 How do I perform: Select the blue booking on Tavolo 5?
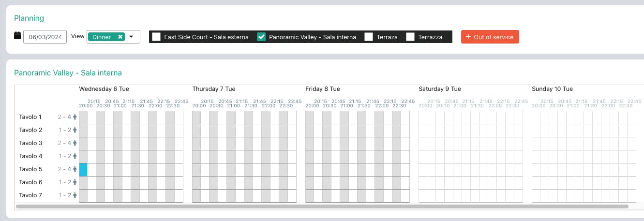(83, 170)
